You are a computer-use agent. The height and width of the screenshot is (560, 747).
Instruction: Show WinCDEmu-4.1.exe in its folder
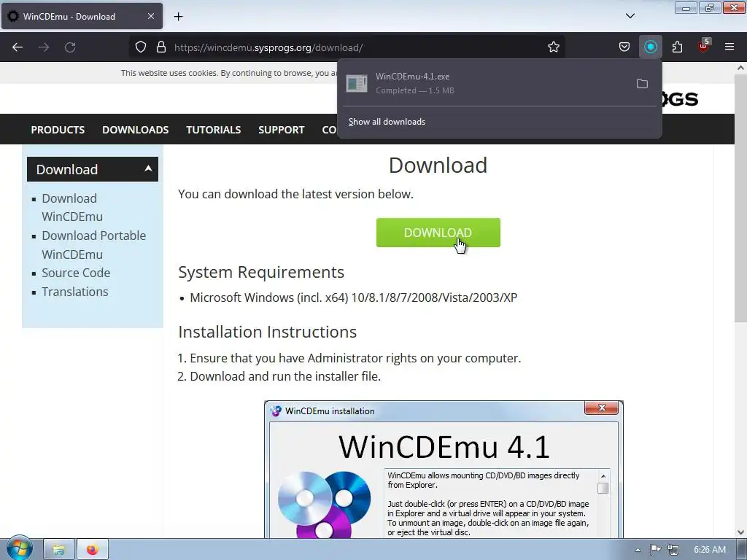(642, 84)
